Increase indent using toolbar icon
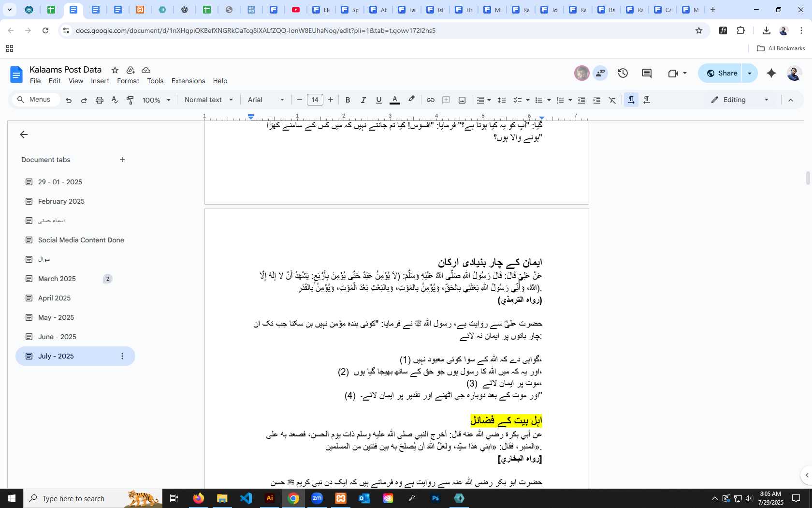 597,100
